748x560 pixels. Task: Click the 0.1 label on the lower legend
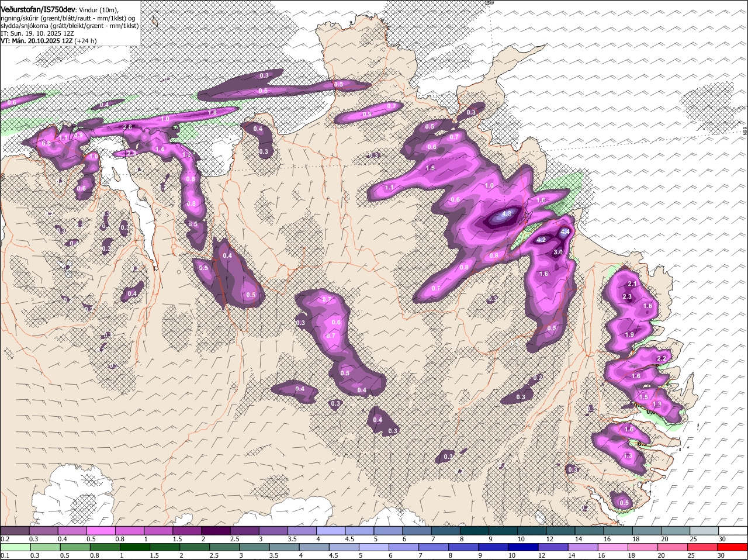(x=4, y=555)
